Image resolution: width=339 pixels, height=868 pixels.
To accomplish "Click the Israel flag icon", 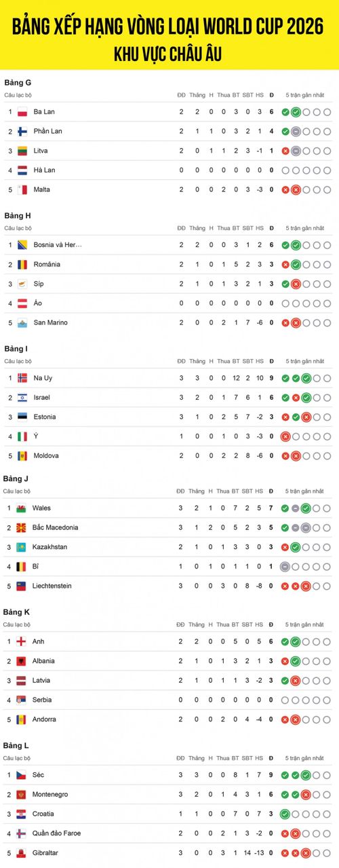I will point(22,398).
